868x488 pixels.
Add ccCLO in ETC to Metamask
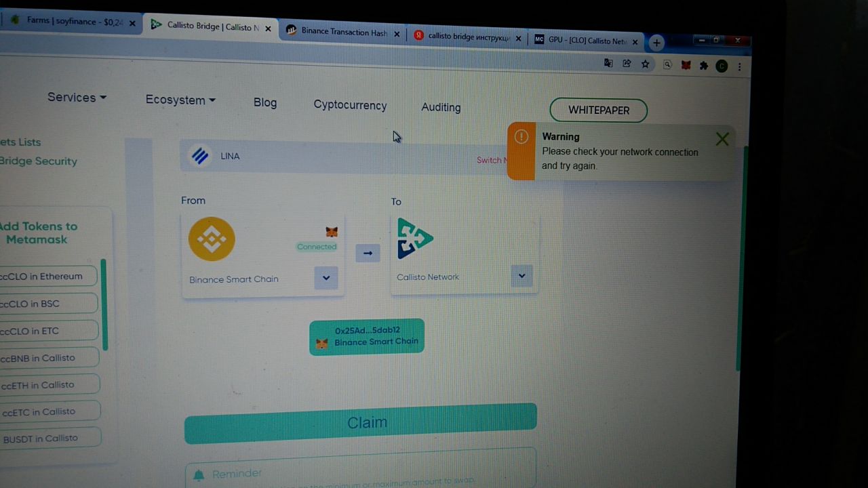tap(49, 331)
